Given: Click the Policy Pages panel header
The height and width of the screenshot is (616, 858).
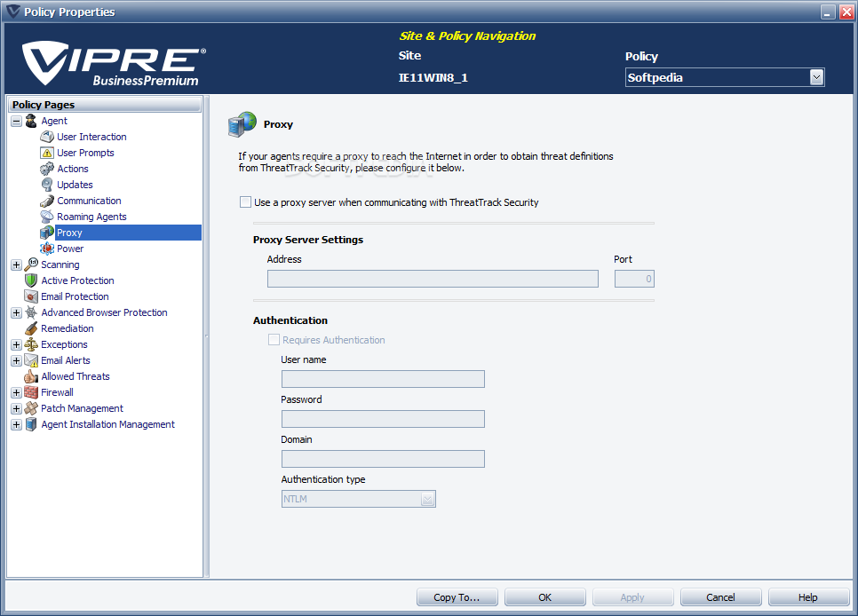Looking at the screenshot, I should pyautogui.click(x=105, y=105).
